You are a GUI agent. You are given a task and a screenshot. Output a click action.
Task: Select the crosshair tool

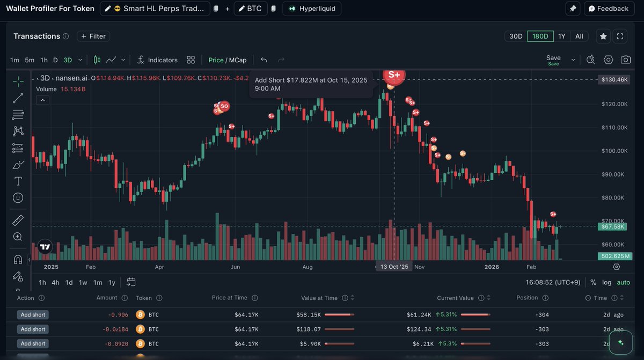[x=18, y=80]
